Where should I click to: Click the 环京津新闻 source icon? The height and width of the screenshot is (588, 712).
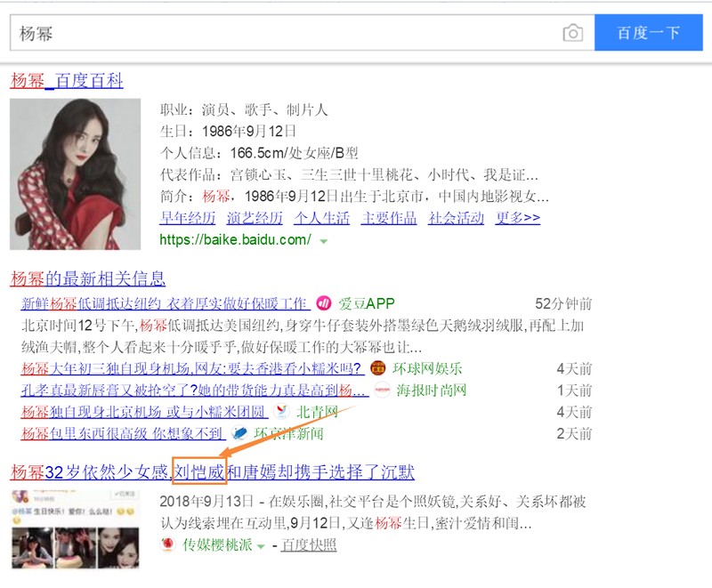click(x=239, y=433)
